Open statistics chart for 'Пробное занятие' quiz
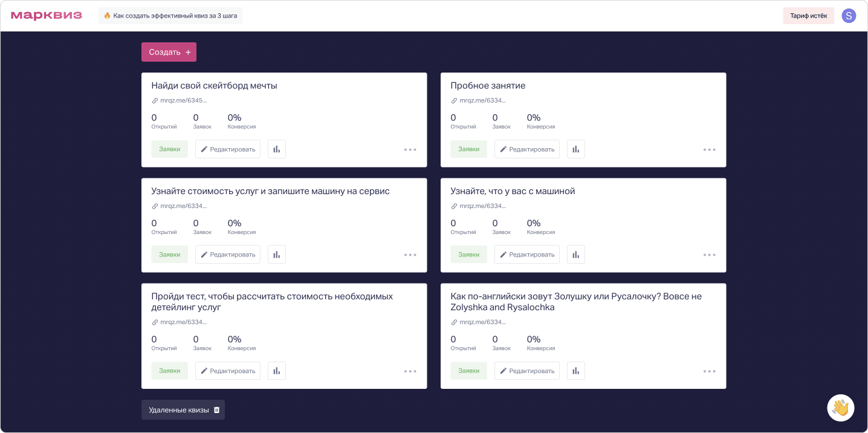The width and height of the screenshot is (868, 433). tap(576, 149)
